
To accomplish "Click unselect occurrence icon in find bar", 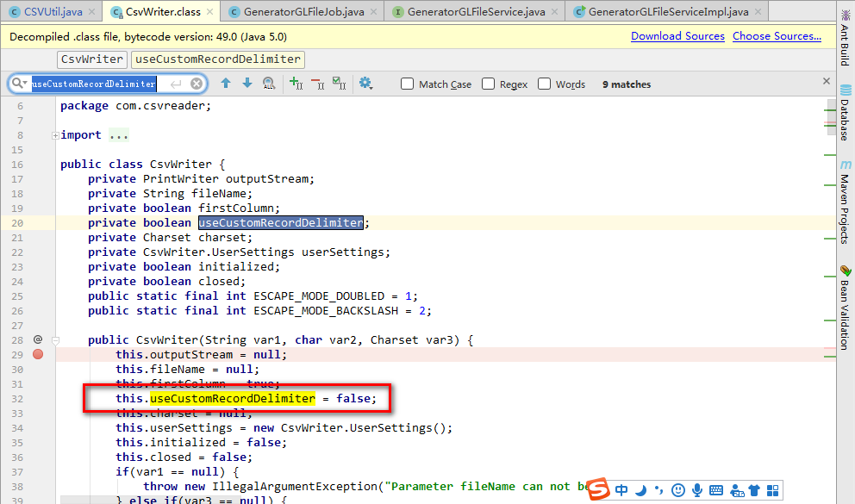I will click(317, 84).
